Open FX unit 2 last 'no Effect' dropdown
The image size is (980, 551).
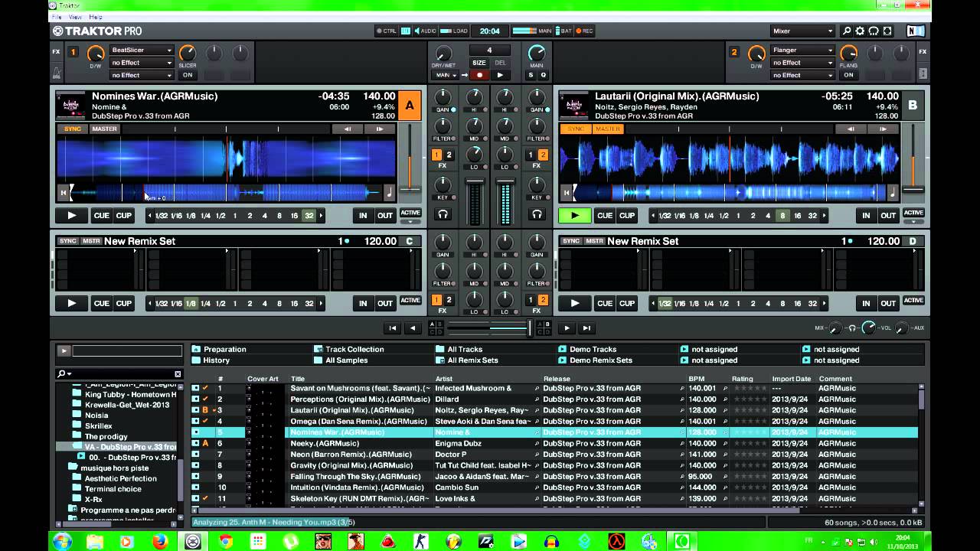[802, 75]
